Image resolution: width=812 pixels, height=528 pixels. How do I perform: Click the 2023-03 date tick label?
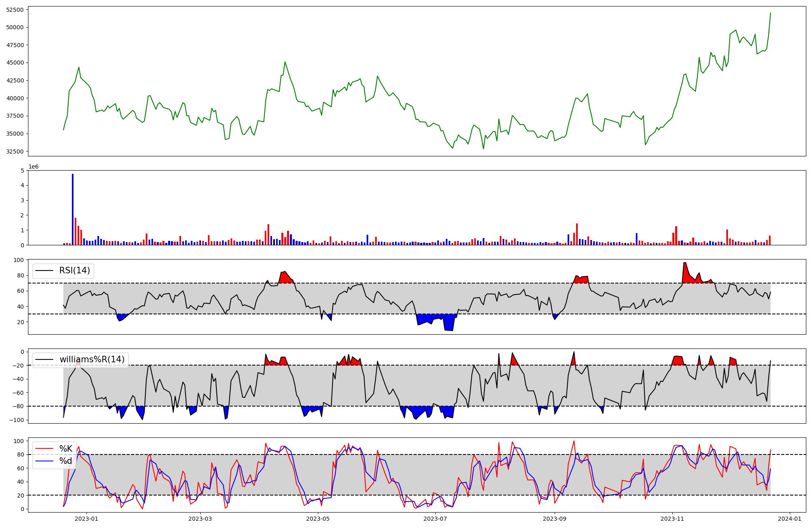pos(201,519)
